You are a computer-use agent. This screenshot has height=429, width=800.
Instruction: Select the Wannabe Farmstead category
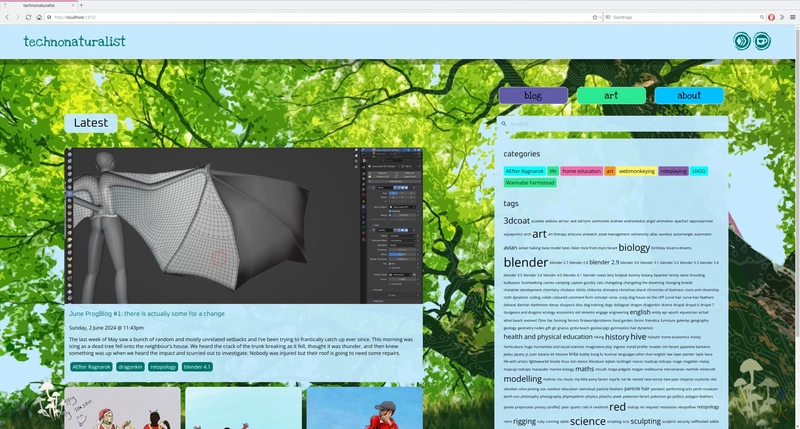[x=530, y=183]
